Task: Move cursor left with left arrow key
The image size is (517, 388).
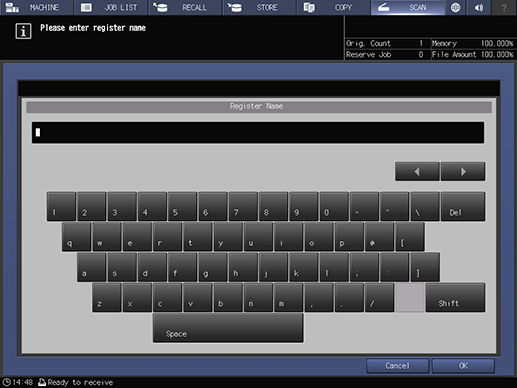Action: click(417, 171)
